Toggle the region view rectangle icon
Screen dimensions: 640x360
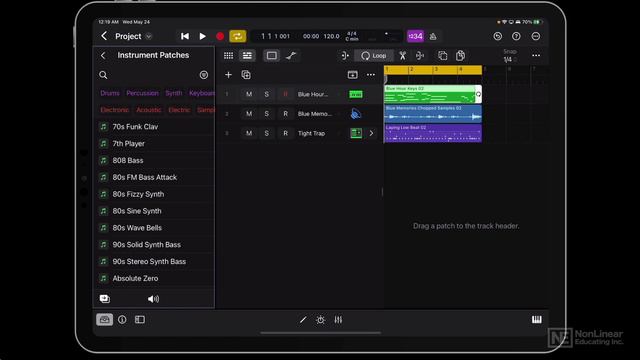271,56
